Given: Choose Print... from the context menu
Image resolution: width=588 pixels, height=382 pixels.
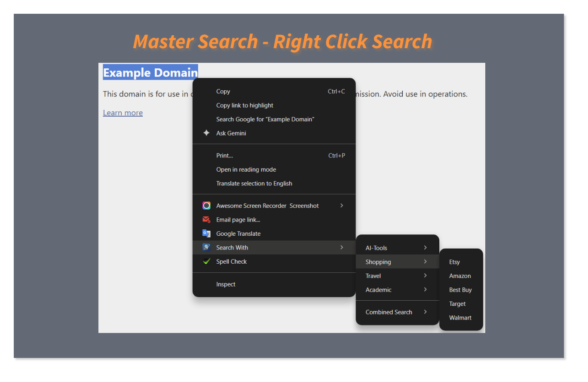Looking at the screenshot, I should coord(274,155).
